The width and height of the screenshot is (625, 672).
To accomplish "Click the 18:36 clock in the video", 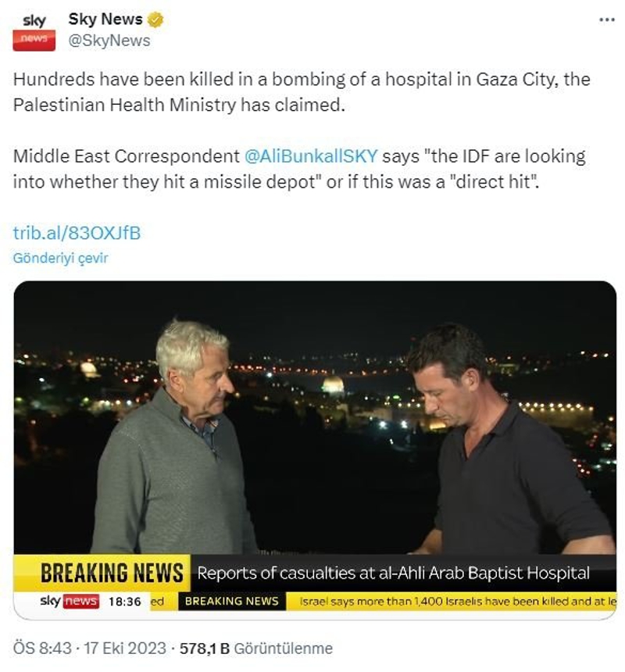I will tap(125, 602).
